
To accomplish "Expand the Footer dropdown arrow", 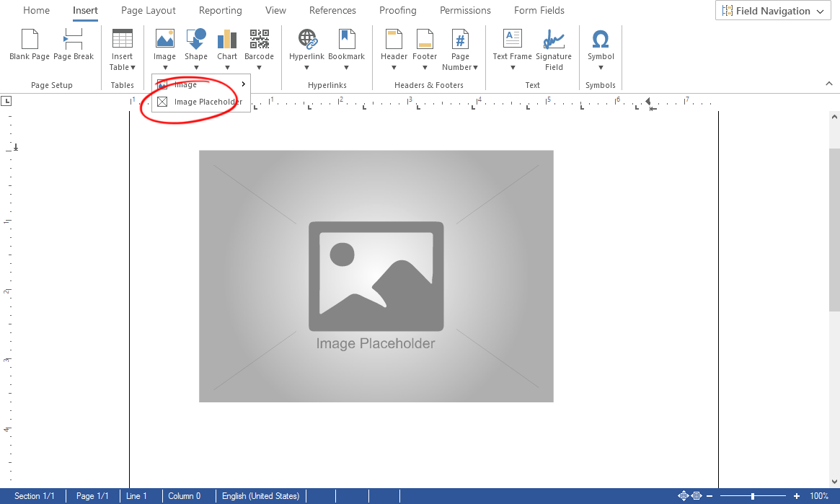I will pyautogui.click(x=425, y=68).
